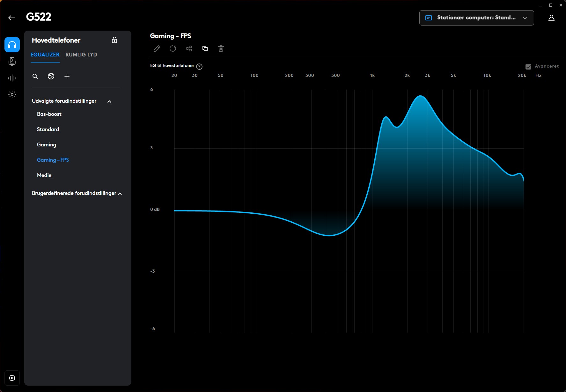Select the Gaming – FPS preset
Image resolution: width=566 pixels, height=392 pixels.
(x=53, y=160)
